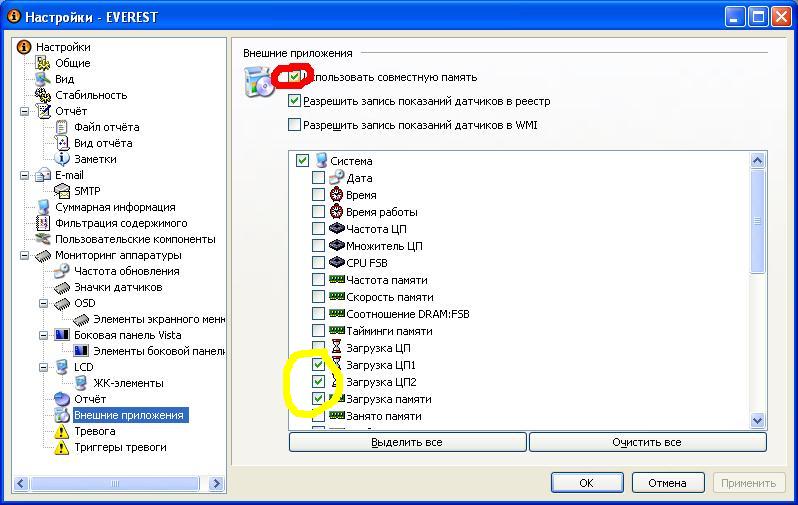This screenshot has height=505, width=798.
Task: Select the Соотношение DRAM:FSB row text
Action: 408,314
